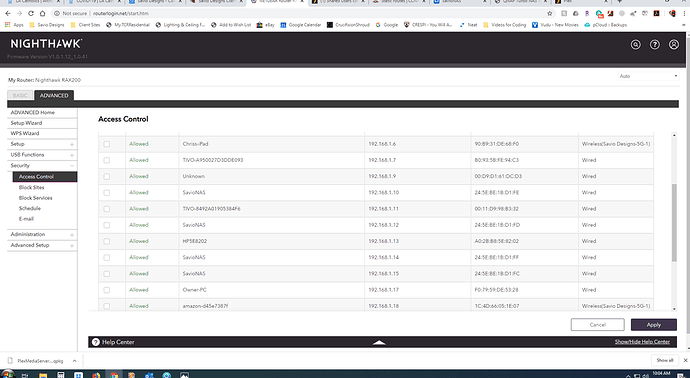Image resolution: width=690 pixels, height=378 pixels.
Task: Show hidden system tray icons
Action: [x=628, y=375]
